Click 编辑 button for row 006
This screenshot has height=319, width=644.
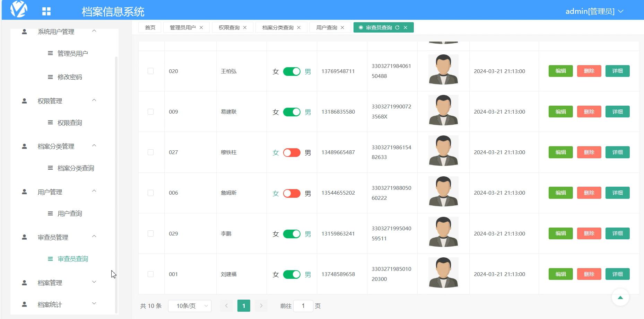tap(560, 193)
